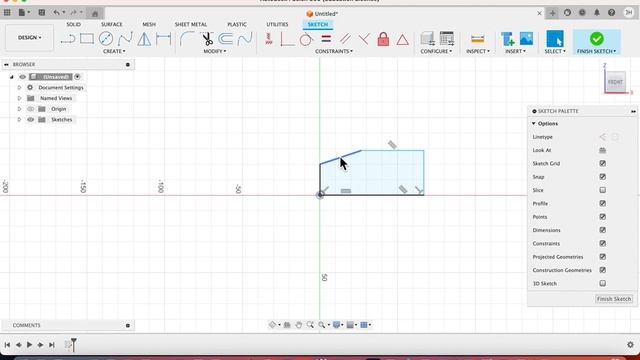Click the green Finish Sketch checkmark
Screen dimensions: 640x360
(x=596, y=39)
